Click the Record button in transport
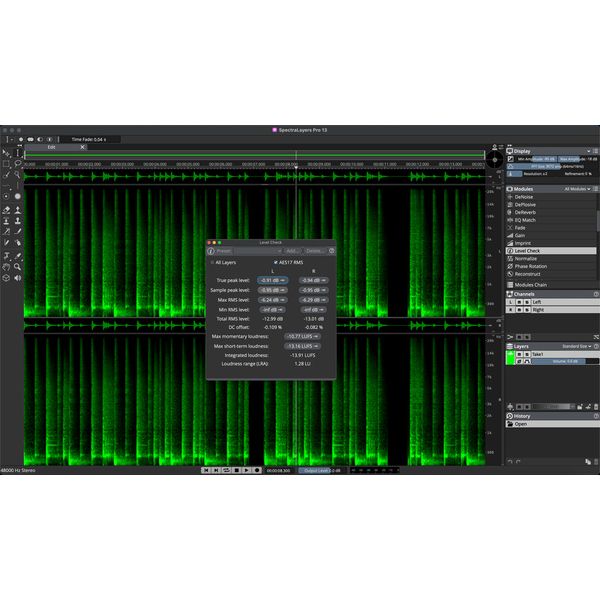Viewport: 600px width, 600px height. pyautogui.click(x=257, y=470)
